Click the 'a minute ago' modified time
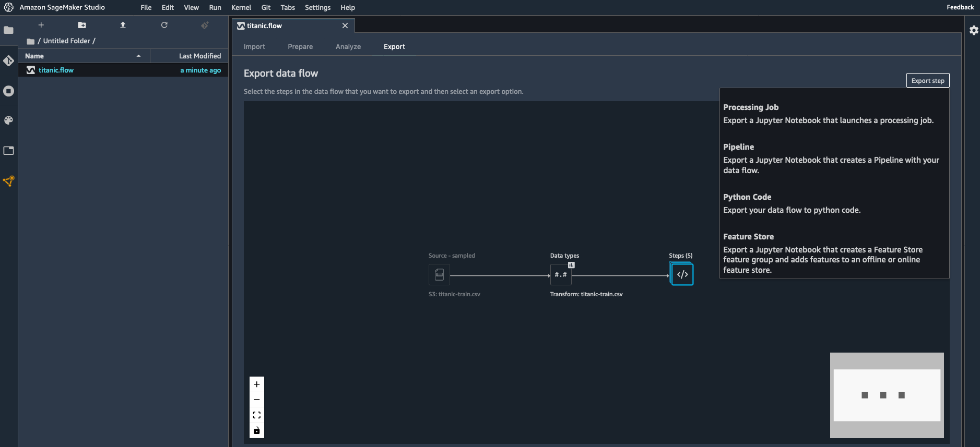The width and height of the screenshot is (980, 447). [200, 70]
